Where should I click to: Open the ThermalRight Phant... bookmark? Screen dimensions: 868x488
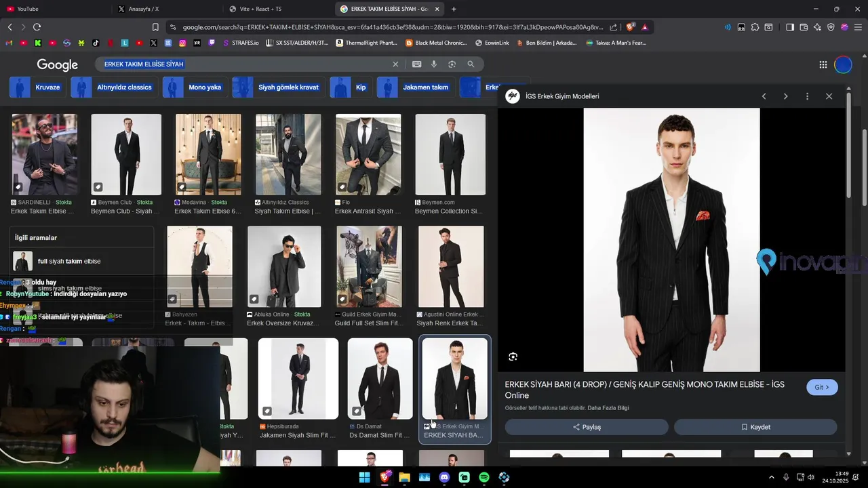[x=366, y=43]
